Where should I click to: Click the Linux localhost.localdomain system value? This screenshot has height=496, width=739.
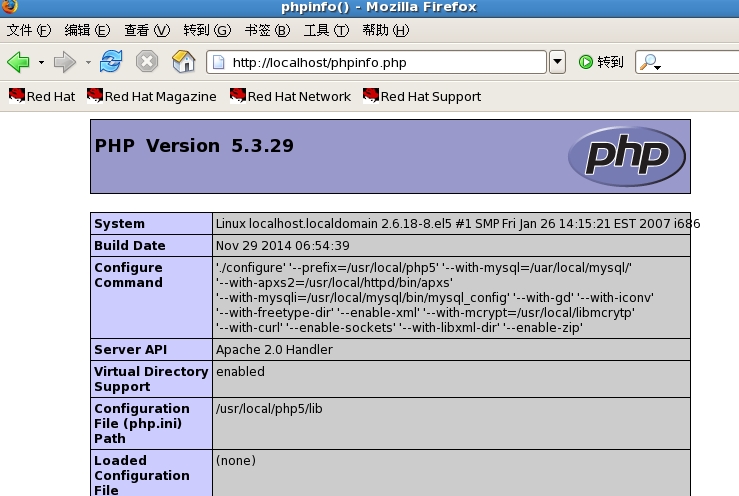click(x=458, y=223)
